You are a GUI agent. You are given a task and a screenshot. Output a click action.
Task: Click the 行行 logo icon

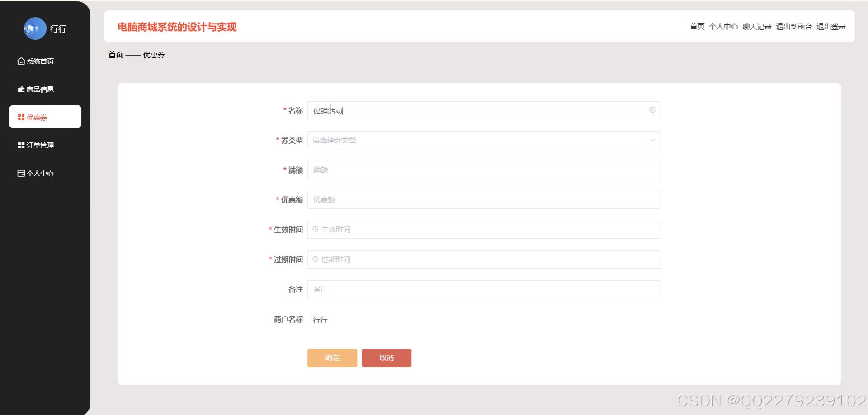pyautogui.click(x=35, y=28)
